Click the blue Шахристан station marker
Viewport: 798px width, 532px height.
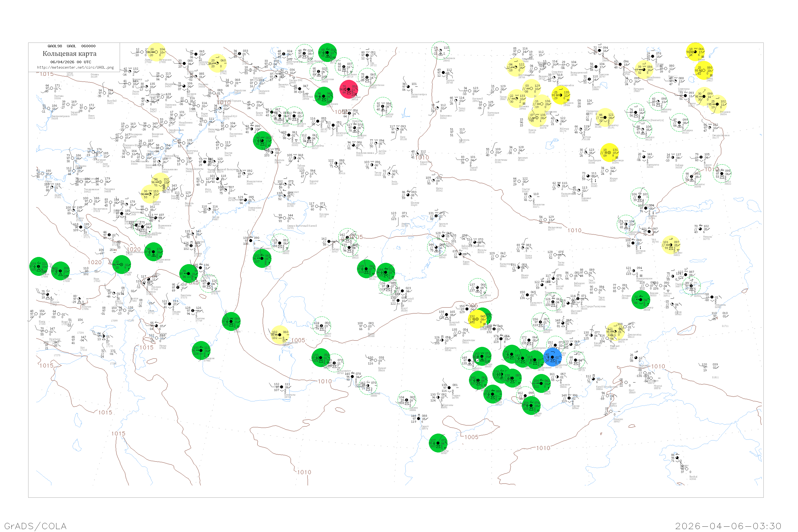(x=552, y=357)
